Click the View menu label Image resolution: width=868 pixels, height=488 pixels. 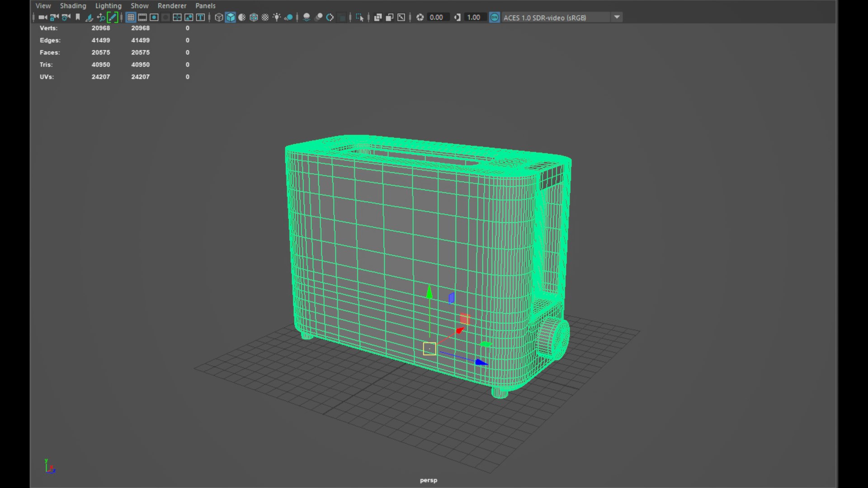(x=43, y=6)
